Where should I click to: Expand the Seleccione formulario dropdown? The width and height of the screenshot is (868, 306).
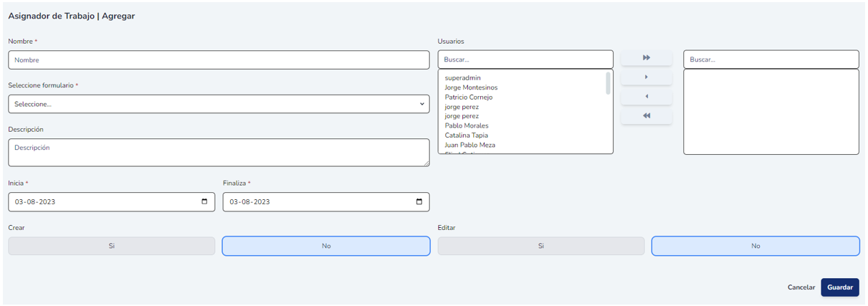tap(219, 104)
